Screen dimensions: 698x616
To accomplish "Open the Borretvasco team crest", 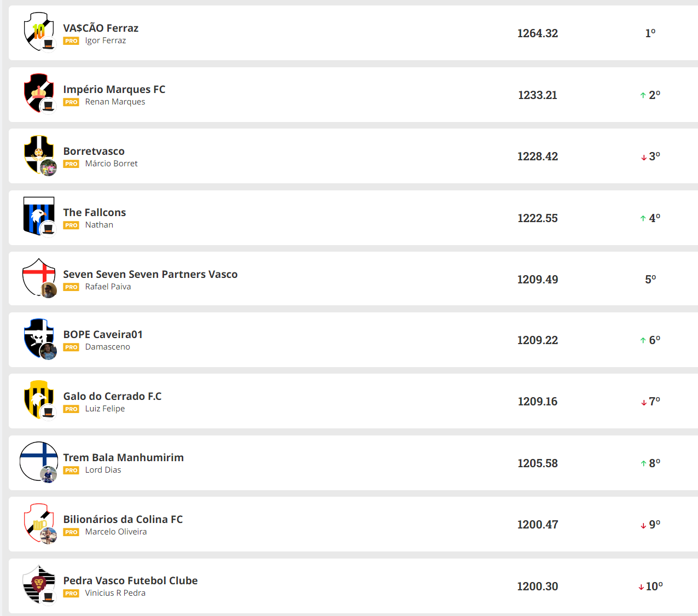I will click(38, 154).
